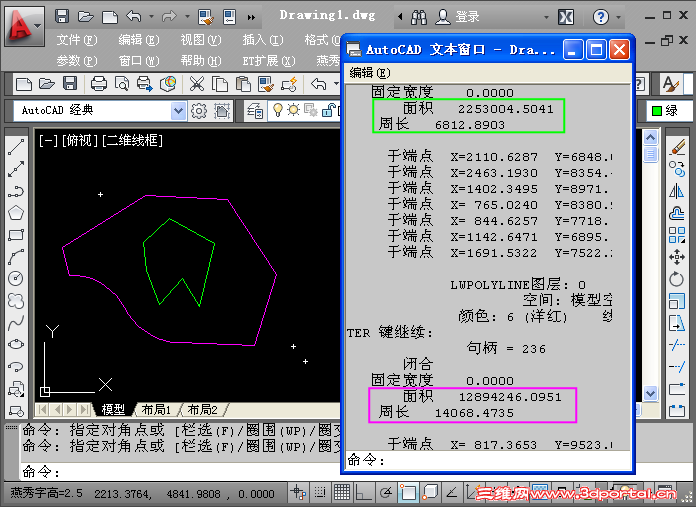
Task: Click the Copy icon in standard toolbar
Action: point(220,83)
